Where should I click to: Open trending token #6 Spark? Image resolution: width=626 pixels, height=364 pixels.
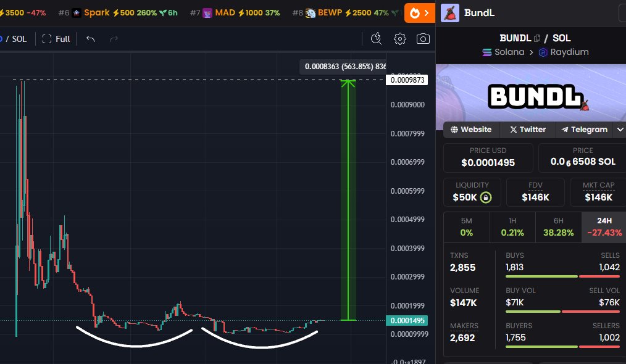click(x=118, y=13)
